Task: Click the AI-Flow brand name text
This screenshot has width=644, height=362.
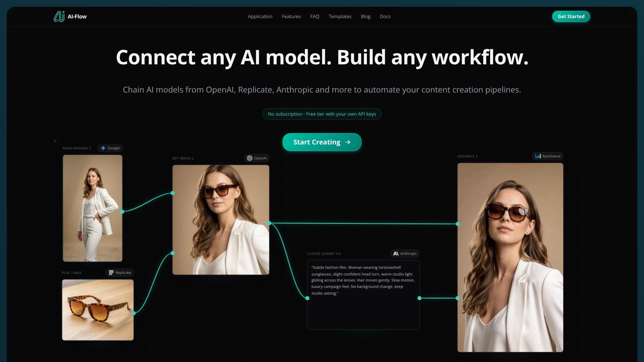Action: click(x=77, y=16)
